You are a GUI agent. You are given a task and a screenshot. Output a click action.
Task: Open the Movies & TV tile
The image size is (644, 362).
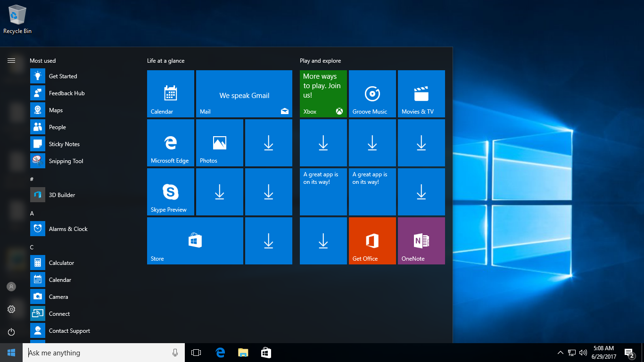tap(421, 94)
